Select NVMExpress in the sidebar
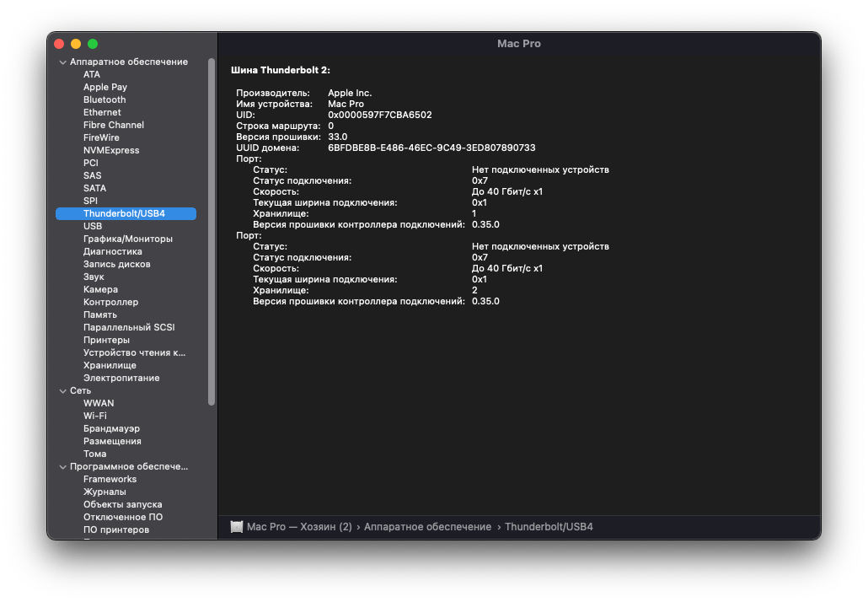The width and height of the screenshot is (868, 602). click(111, 150)
